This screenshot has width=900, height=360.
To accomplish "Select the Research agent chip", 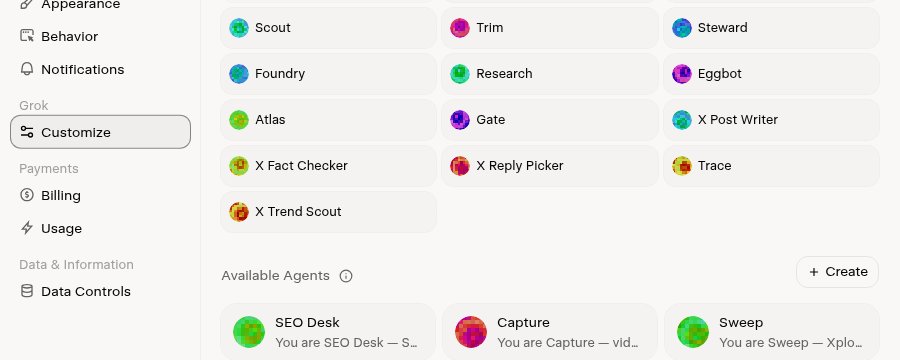I will 550,73.
